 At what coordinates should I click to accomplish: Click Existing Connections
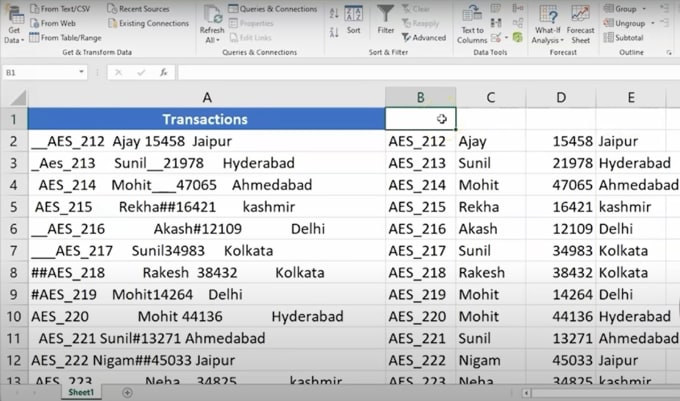coord(148,23)
